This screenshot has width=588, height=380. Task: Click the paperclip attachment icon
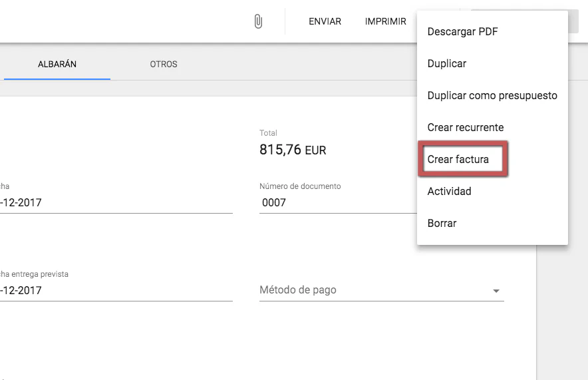[258, 22]
